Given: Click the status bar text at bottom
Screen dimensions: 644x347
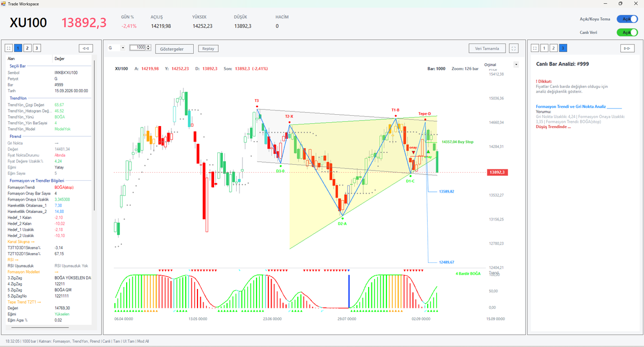Looking at the screenshot, I should click(x=77, y=341).
